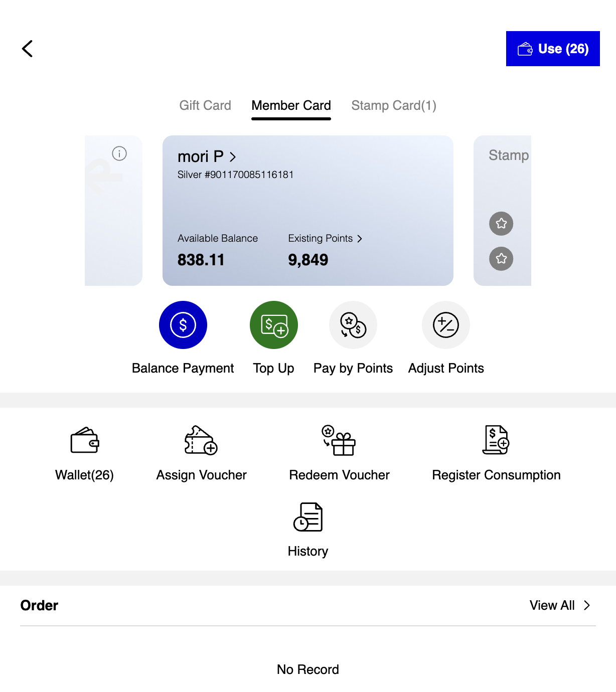Click the No Record text
The height and width of the screenshot is (692, 616).
(x=308, y=669)
